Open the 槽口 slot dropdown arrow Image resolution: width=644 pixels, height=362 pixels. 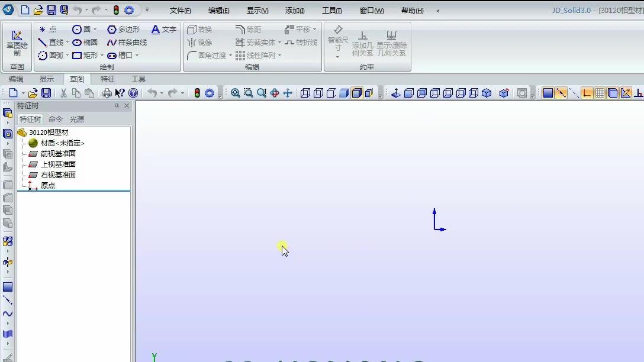pos(137,56)
